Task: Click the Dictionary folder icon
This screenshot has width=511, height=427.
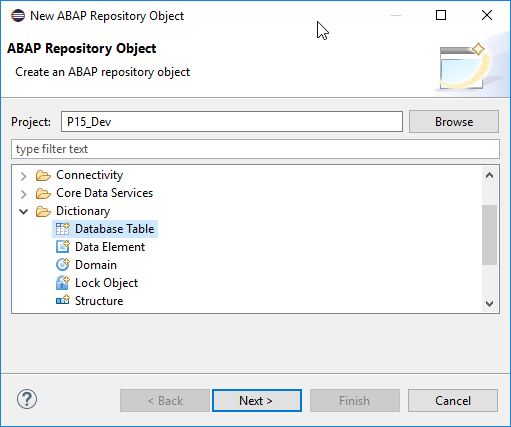Action: click(43, 211)
